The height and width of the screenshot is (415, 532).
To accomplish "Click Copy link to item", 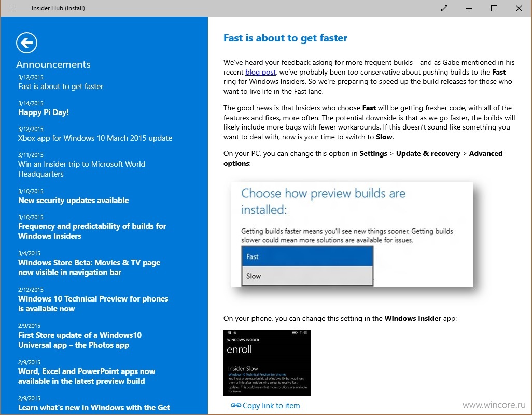I will 271,406.
